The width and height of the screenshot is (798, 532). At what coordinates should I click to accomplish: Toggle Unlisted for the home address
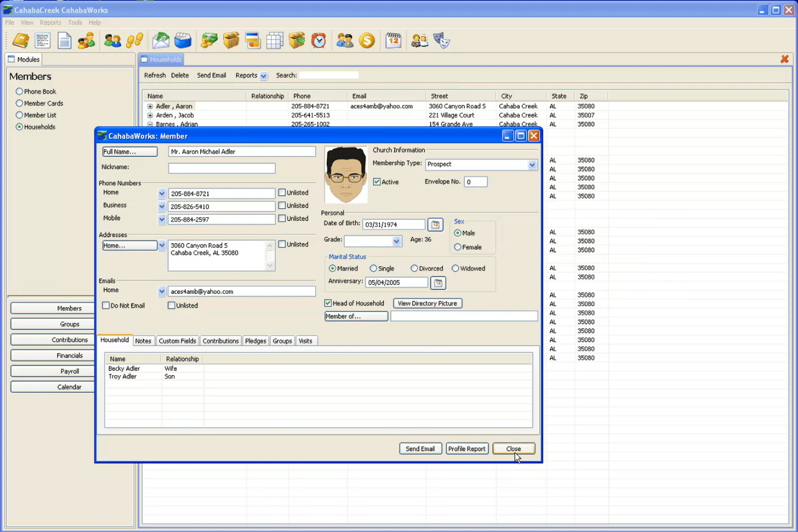[x=281, y=244]
